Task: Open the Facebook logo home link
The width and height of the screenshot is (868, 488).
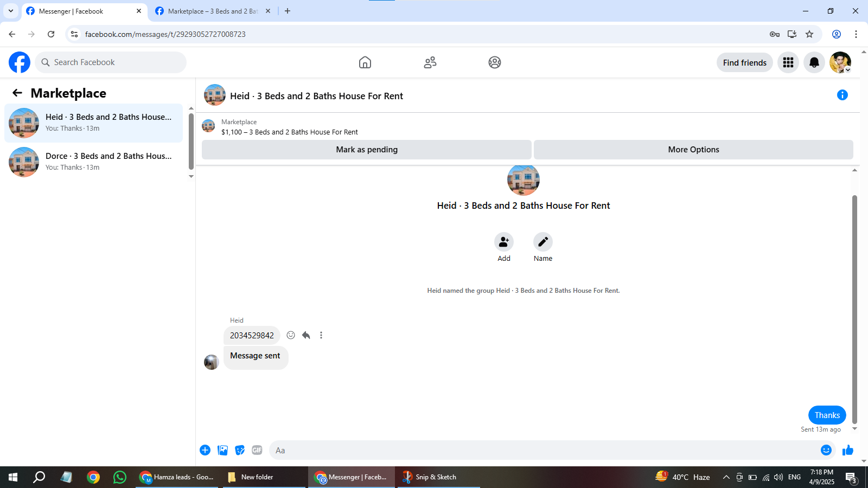Action: (20, 62)
